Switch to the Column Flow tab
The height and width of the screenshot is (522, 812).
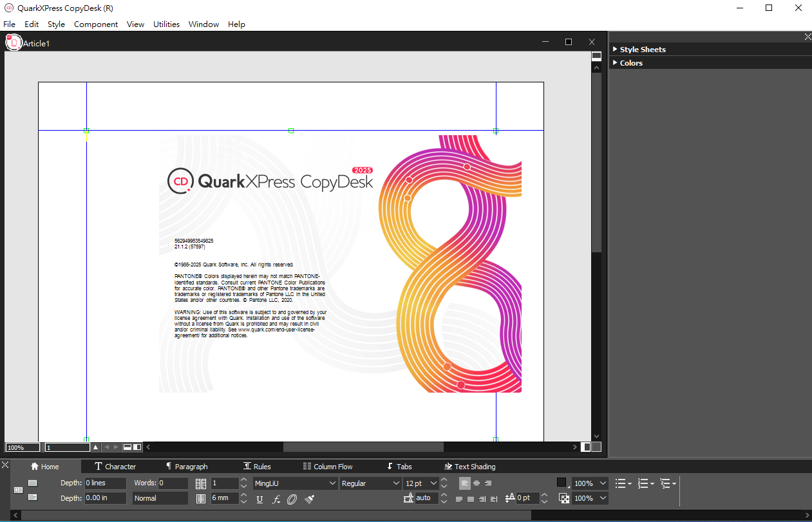[x=328, y=467]
